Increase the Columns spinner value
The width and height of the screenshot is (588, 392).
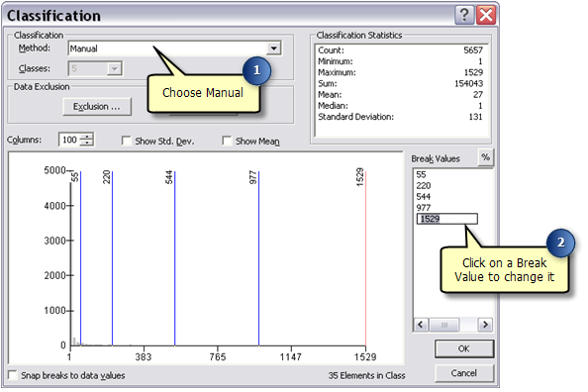[87, 137]
